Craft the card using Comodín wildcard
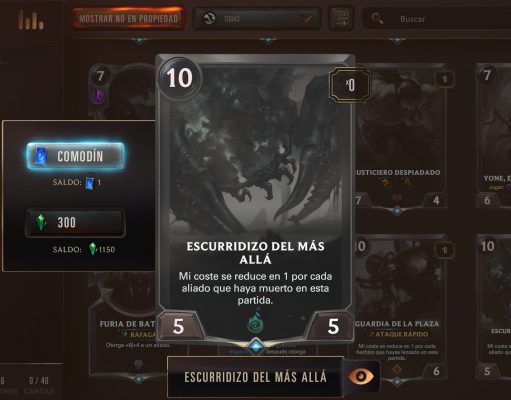The height and width of the screenshot is (400, 511). coord(76,156)
